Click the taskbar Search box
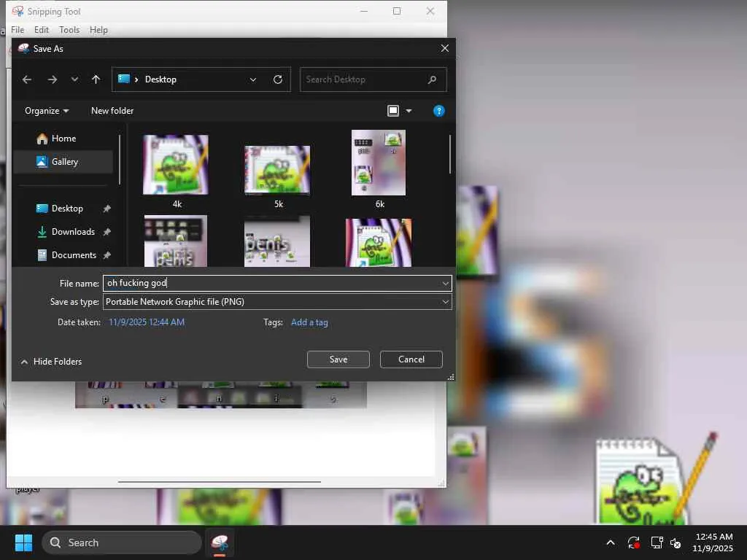This screenshot has width=747, height=560. point(122,542)
